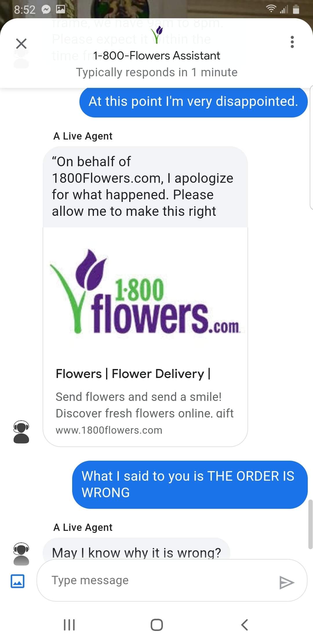The width and height of the screenshot is (313, 644).
Task: Open the 'Flowers | Flower Delivery' card title
Action: [133, 374]
